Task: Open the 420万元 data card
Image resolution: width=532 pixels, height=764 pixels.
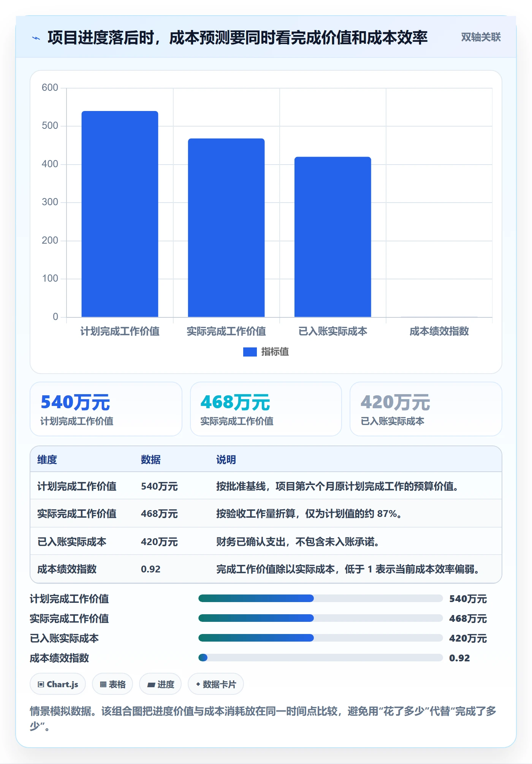Action: pos(426,409)
